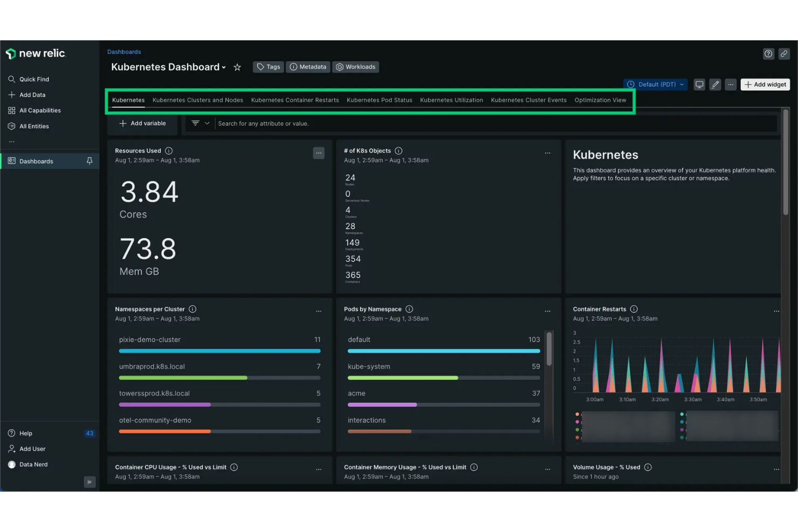Select the otel-community-demo row
798x532 pixels.
(x=219, y=425)
